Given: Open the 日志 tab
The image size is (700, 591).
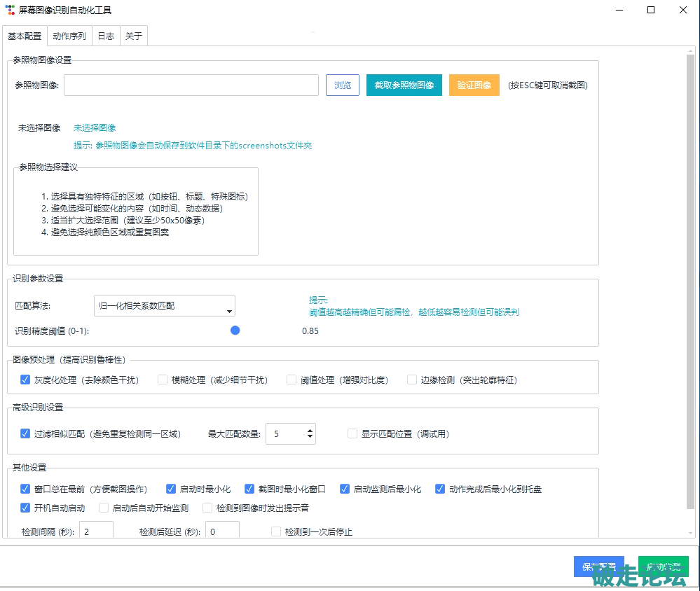Looking at the screenshot, I should coord(106,36).
